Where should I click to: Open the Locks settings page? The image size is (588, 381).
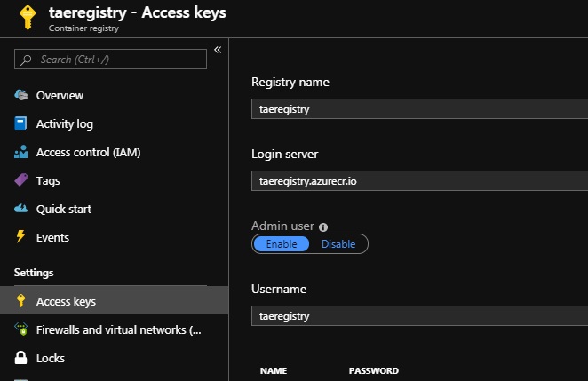pyautogui.click(x=51, y=359)
